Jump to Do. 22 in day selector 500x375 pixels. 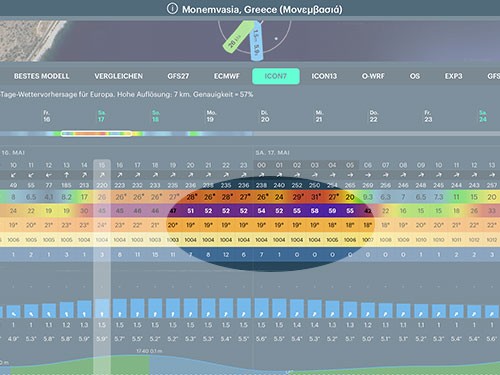(x=373, y=116)
